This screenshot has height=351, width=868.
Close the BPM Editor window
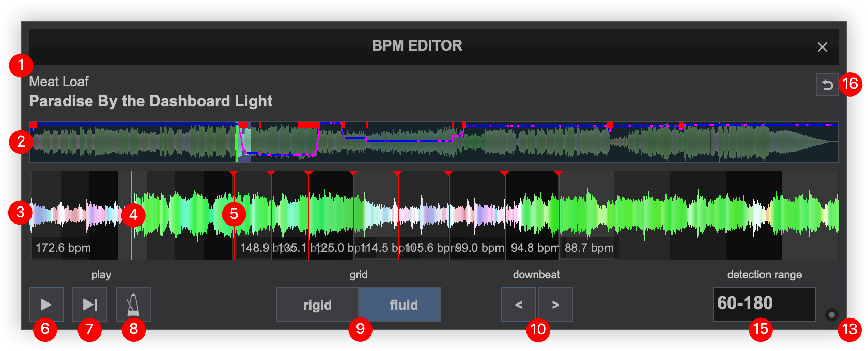[822, 47]
